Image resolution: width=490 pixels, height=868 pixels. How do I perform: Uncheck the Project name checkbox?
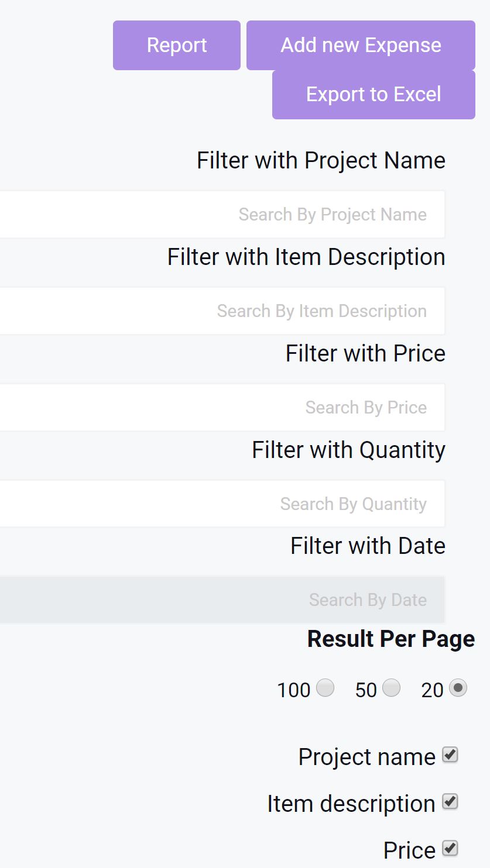450,755
